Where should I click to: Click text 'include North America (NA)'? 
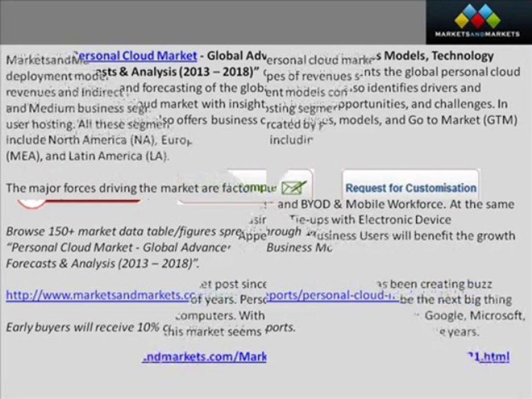pyautogui.click(x=81, y=140)
